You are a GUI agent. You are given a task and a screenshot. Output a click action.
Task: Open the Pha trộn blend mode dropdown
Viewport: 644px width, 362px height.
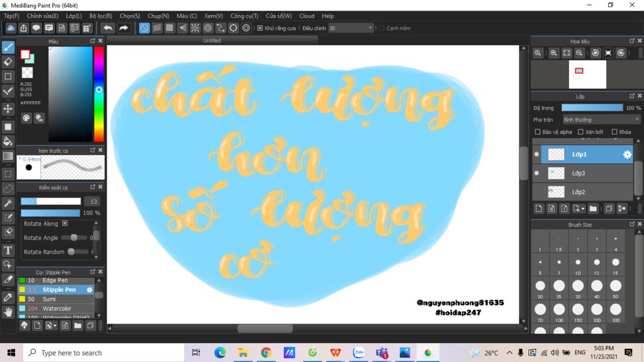click(x=601, y=119)
